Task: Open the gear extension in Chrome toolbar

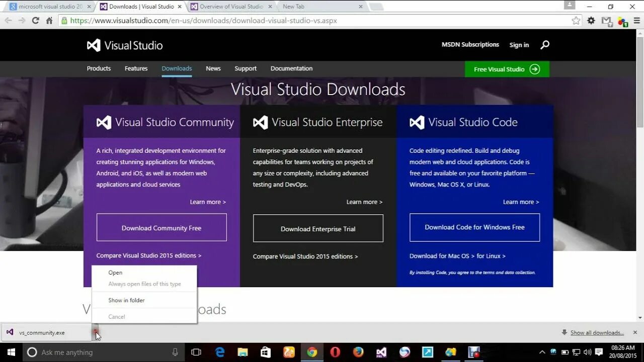Action: point(591,21)
